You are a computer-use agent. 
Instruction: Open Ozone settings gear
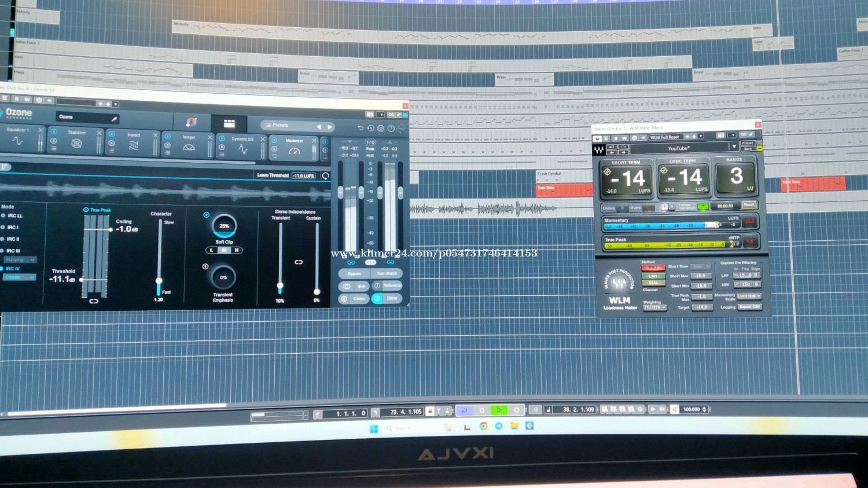pos(381,129)
